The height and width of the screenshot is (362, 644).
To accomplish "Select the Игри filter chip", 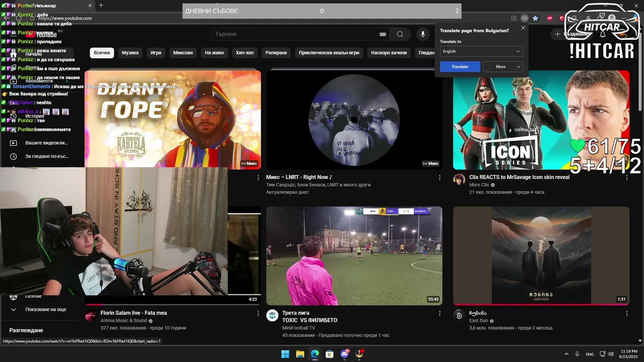I will coord(156,53).
